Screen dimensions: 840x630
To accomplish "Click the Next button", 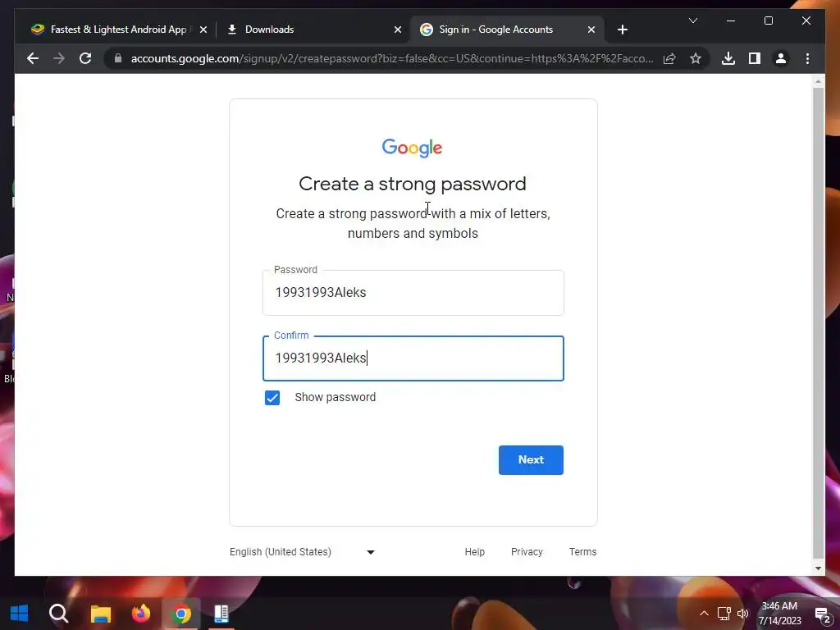I will [x=531, y=459].
